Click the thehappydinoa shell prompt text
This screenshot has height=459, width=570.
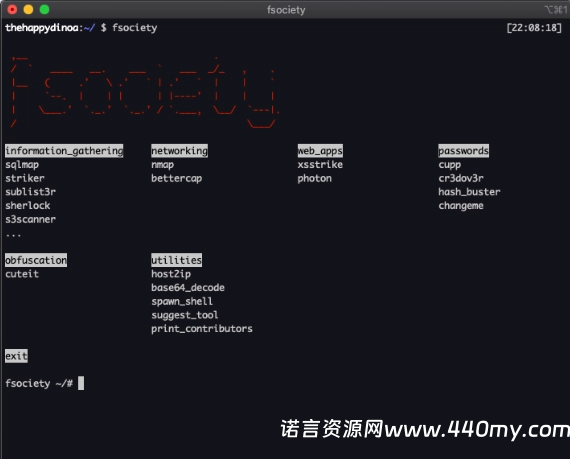point(41,28)
